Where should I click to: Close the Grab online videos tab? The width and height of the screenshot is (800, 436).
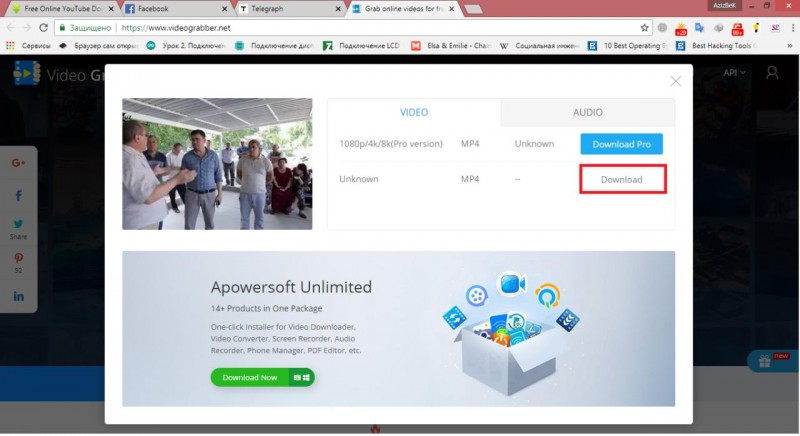tap(452, 9)
